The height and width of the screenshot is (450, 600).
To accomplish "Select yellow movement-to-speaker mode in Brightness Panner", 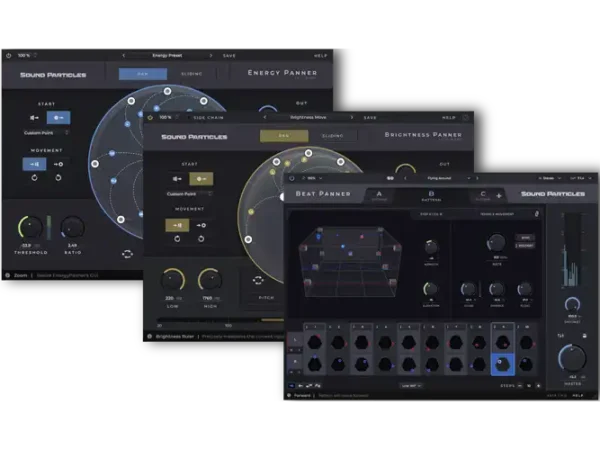I will (177, 225).
